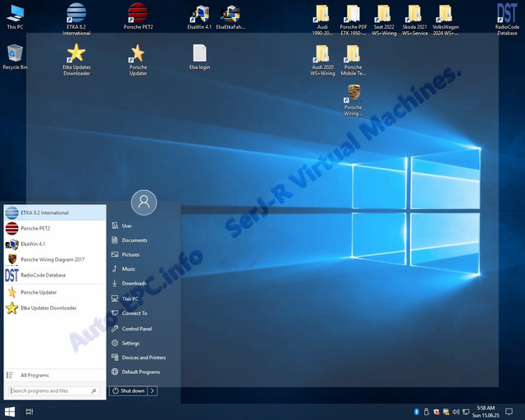Select ETKA 8.2 International in Start menu
The width and height of the screenshot is (525, 420).
[x=55, y=213]
